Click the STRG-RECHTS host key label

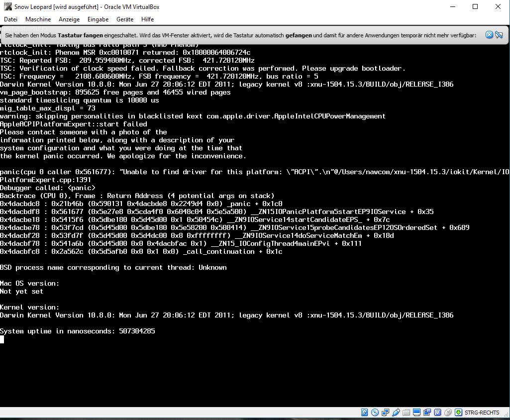tap(482, 413)
